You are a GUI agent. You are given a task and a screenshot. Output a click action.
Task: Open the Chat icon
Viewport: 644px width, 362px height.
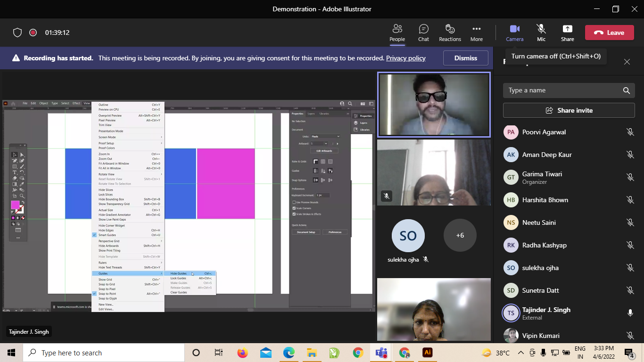423,33
